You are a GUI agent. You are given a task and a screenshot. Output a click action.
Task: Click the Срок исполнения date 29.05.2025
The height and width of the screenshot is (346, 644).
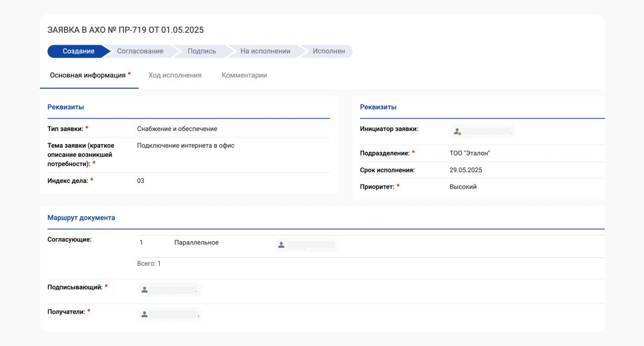click(466, 170)
